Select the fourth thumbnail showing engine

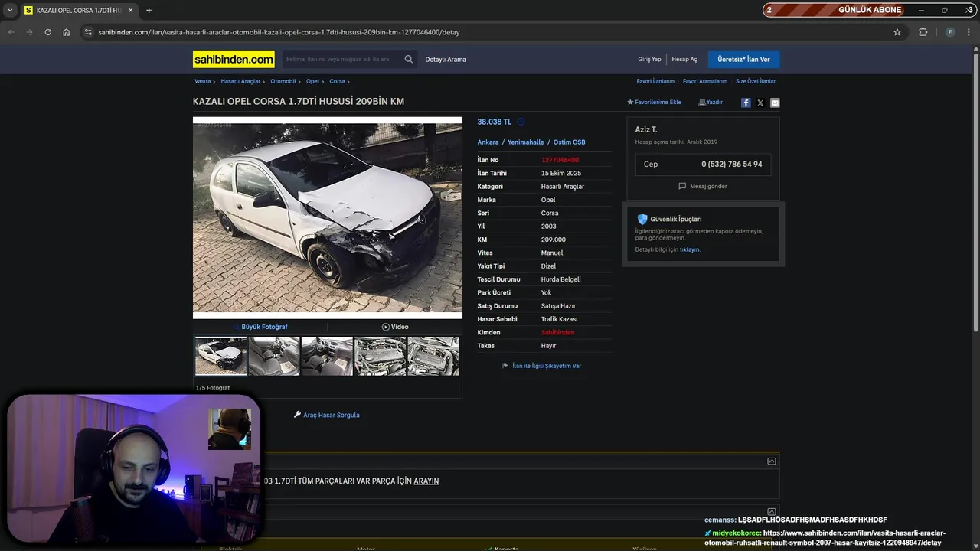pyautogui.click(x=381, y=356)
